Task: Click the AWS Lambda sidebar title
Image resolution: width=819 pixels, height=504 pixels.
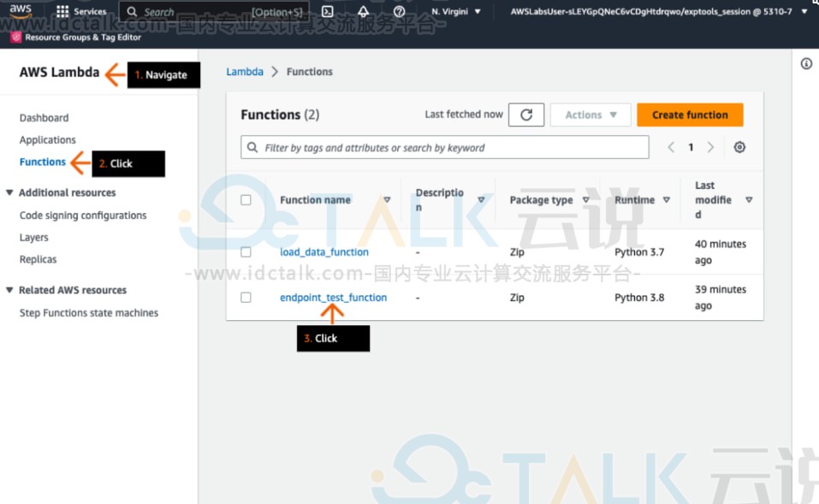Action: [x=60, y=72]
